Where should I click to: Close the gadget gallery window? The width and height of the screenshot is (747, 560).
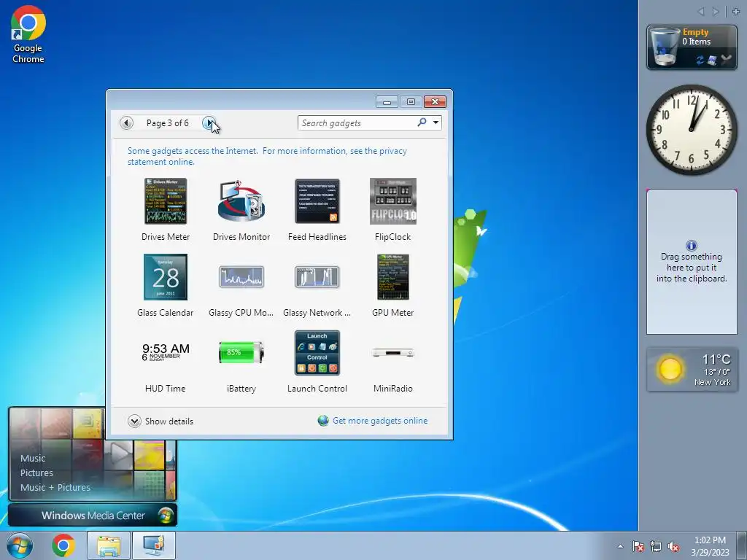click(435, 101)
